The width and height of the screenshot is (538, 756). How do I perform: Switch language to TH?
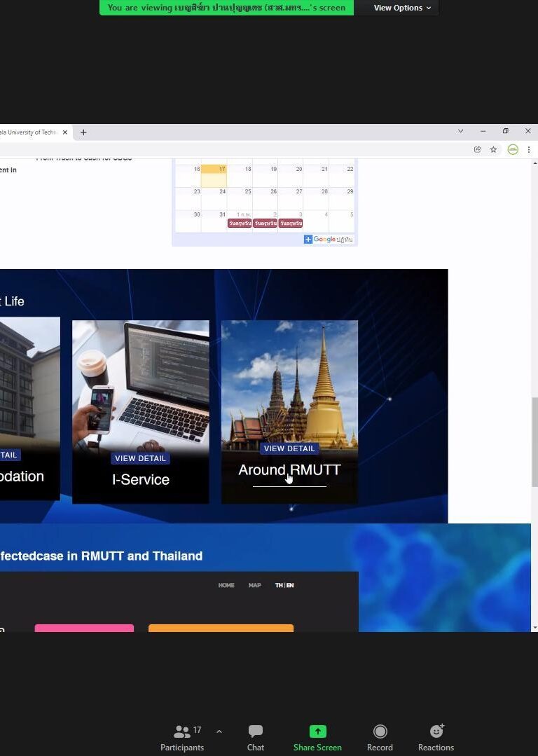pyautogui.click(x=279, y=585)
